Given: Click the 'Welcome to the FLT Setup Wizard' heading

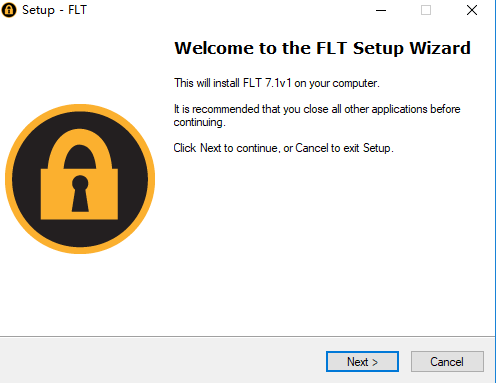Looking at the screenshot, I should 322,48.
